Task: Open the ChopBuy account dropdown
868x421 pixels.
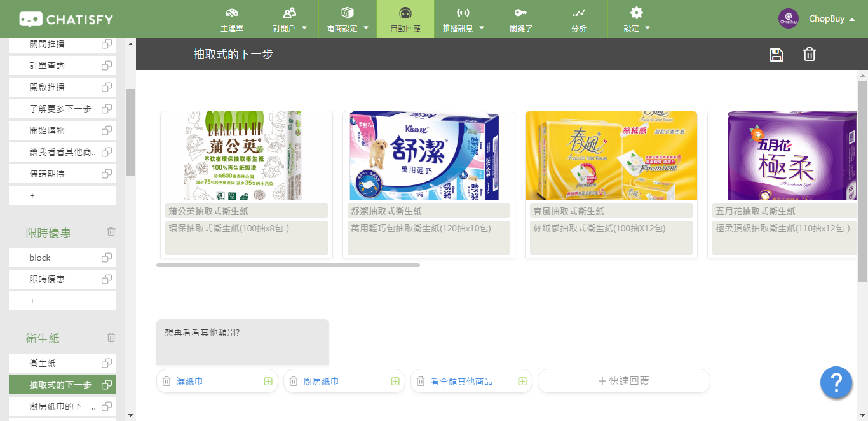Action: [817, 19]
